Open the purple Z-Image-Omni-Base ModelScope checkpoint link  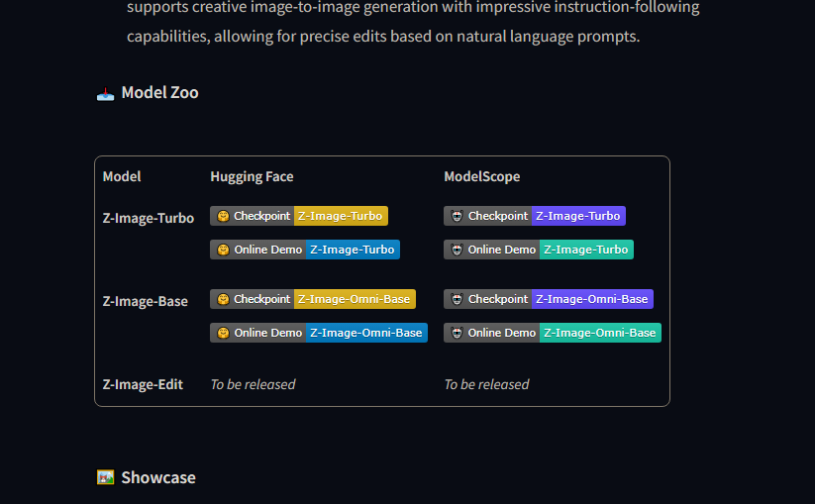coord(592,299)
